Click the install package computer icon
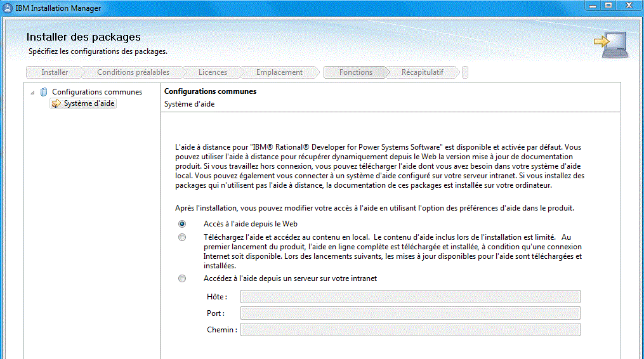 612,45
